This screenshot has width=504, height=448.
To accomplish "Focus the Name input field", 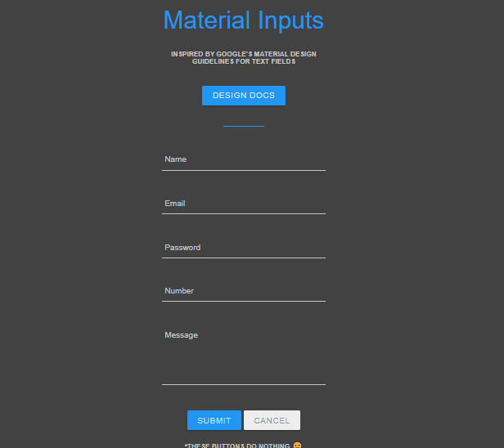I will click(x=244, y=160).
